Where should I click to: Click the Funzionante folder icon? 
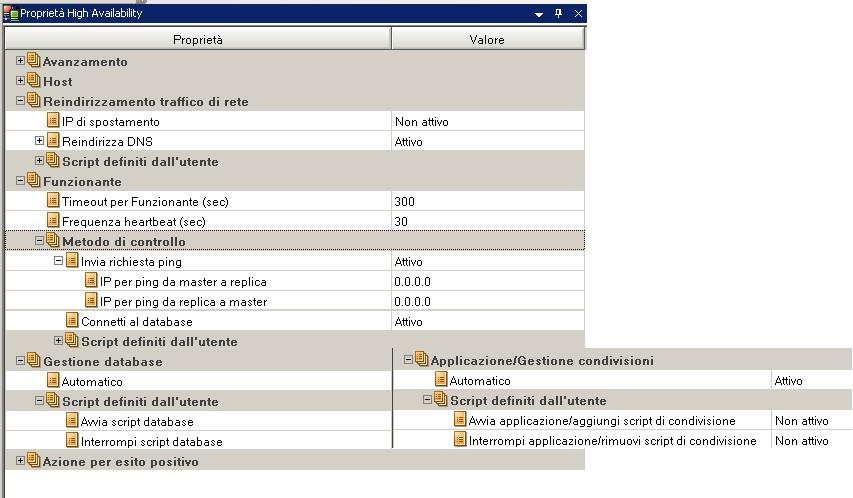click(x=34, y=180)
